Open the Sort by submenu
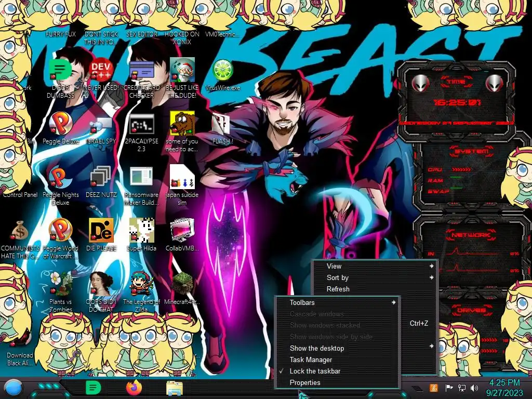 point(375,277)
